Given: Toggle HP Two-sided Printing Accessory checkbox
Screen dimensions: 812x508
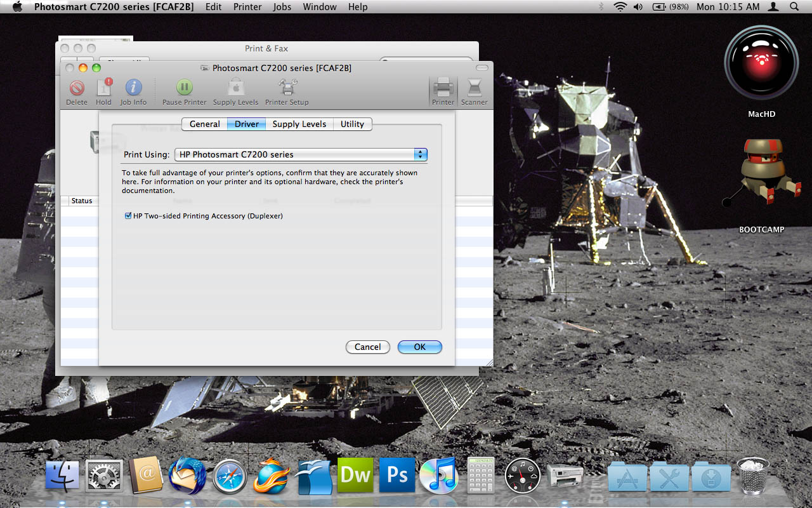Looking at the screenshot, I should click(128, 216).
